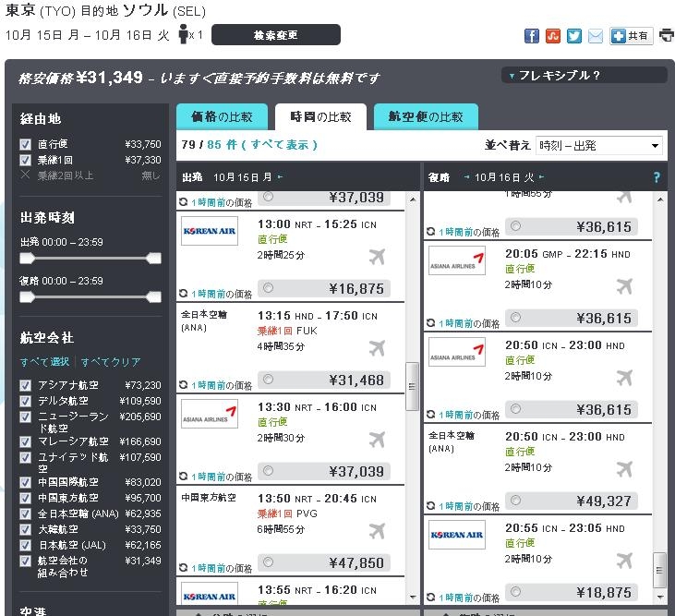Viewport: 675px width, 616px height.
Task: Select ¥16,875 Korean Air 13:00 flight
Action: click(x=268, y=287)
